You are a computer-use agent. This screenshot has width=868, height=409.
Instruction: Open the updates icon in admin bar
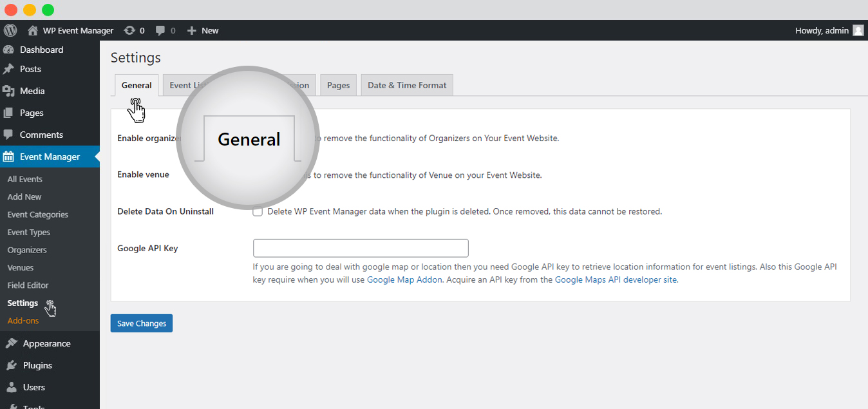[x=129, y=30]
